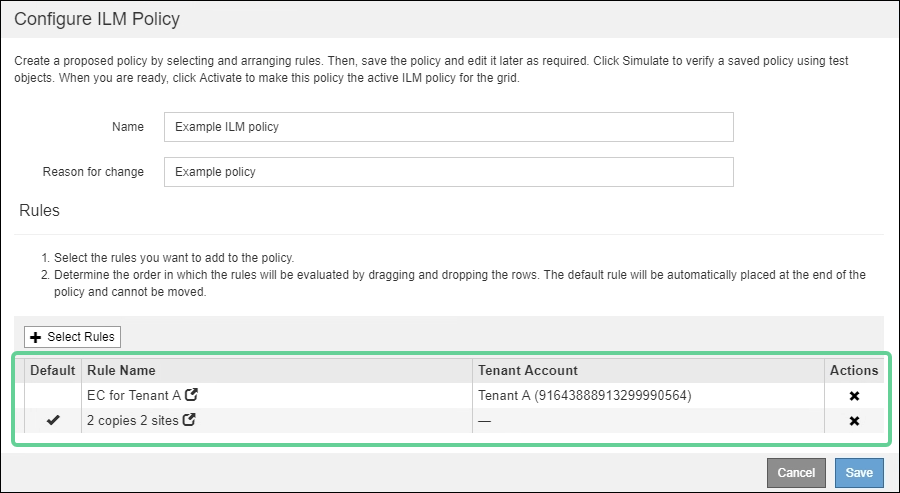
Task: Click the Tenant Account column header
Action: 528,370
